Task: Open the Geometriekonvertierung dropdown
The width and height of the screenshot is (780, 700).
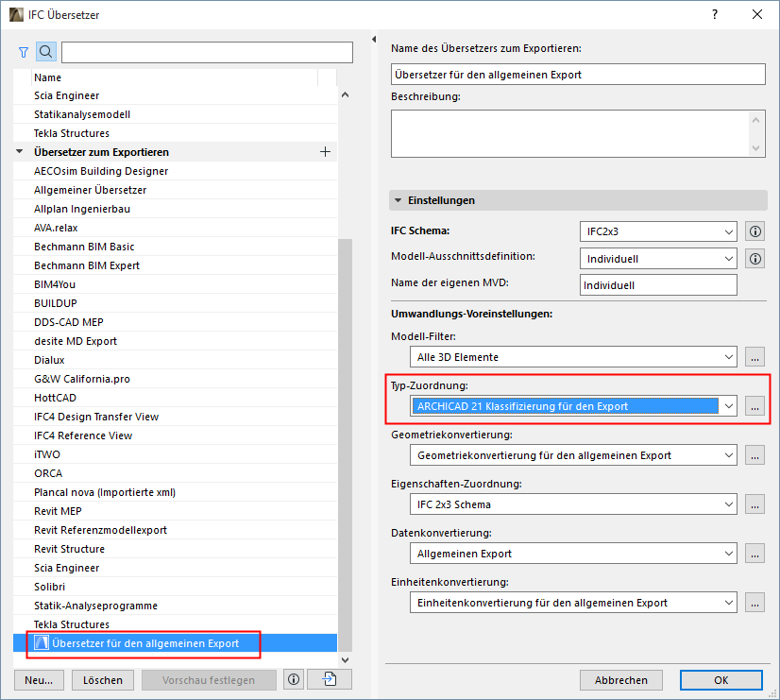Action: 573,455
